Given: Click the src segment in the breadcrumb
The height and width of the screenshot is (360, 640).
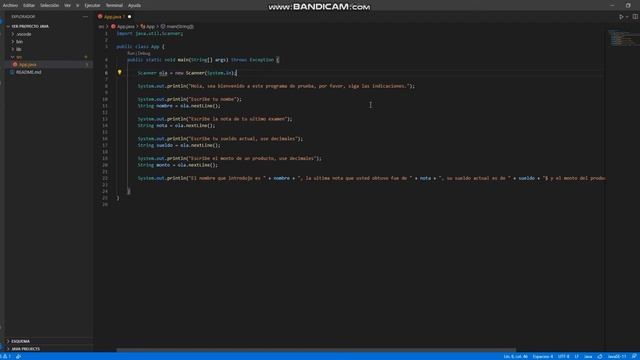Looking at the screenshot, I should coord(101,27).
